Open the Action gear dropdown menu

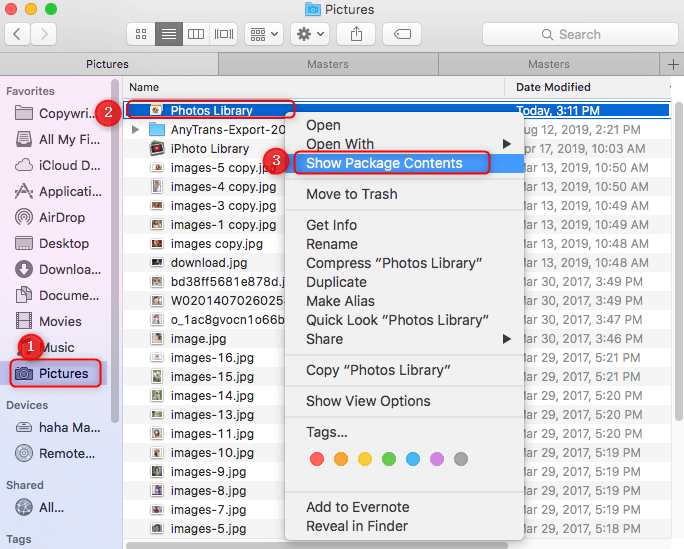(307, 34)
